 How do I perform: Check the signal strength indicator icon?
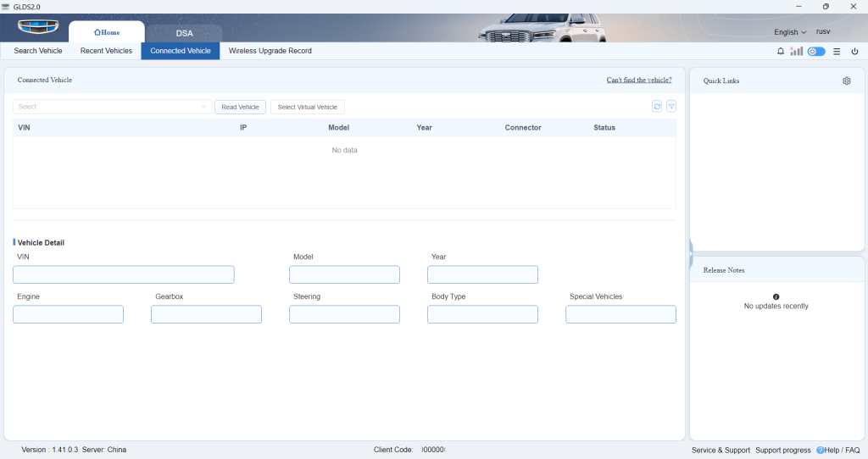797,51
